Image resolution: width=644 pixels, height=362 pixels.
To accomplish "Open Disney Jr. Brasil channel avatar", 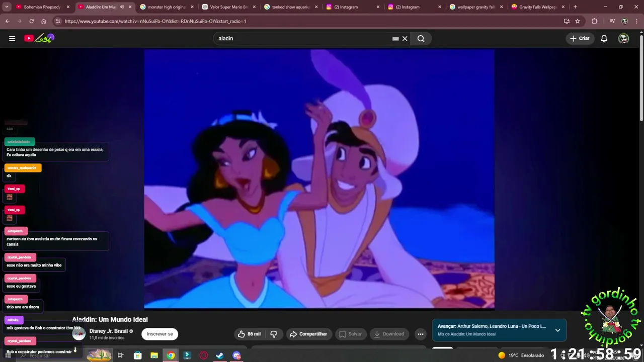I will coord(79,334).
